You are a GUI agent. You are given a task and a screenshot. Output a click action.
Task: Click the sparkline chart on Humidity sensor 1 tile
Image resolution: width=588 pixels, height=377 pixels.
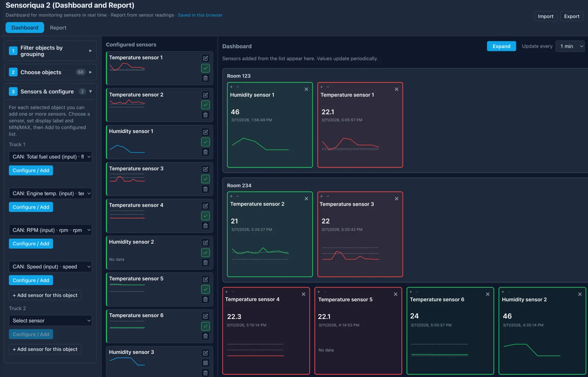261,145
